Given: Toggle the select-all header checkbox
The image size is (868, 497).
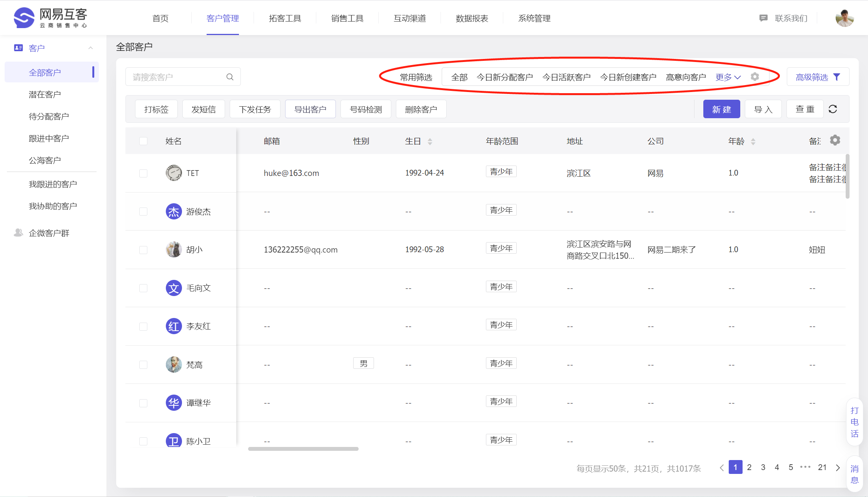Looking at the screenshot, I should click(143, 141).
